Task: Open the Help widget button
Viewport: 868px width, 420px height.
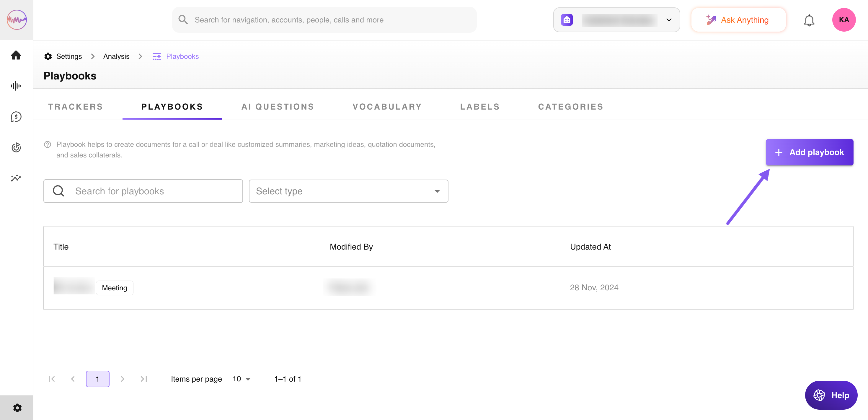Action: pos(831,395)
